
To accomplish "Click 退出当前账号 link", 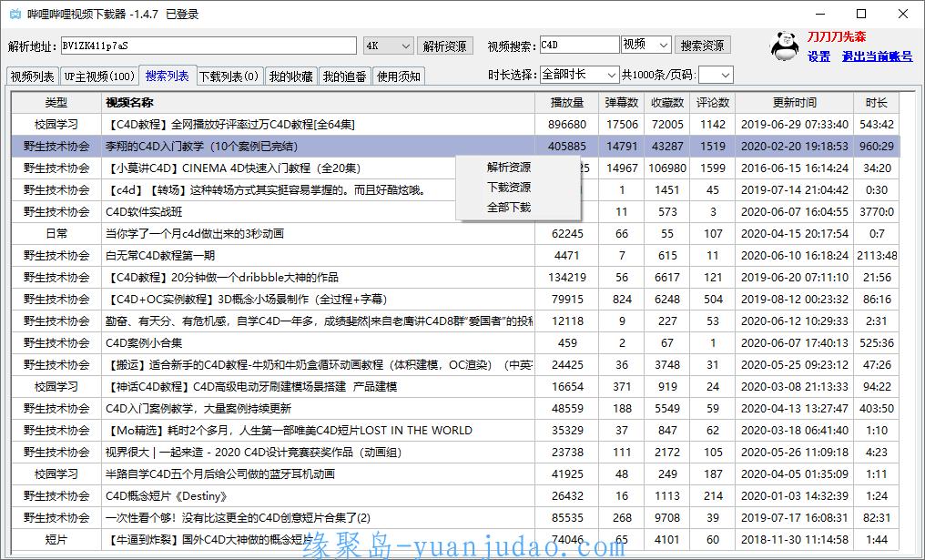I will point(878,56).
